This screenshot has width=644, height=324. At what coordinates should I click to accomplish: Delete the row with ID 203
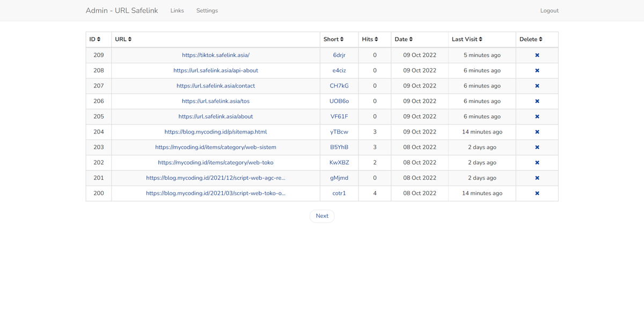pos(537,147)
